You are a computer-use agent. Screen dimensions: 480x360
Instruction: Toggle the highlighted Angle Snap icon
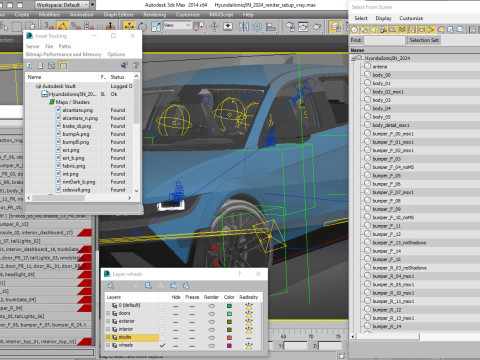(62, 26)
